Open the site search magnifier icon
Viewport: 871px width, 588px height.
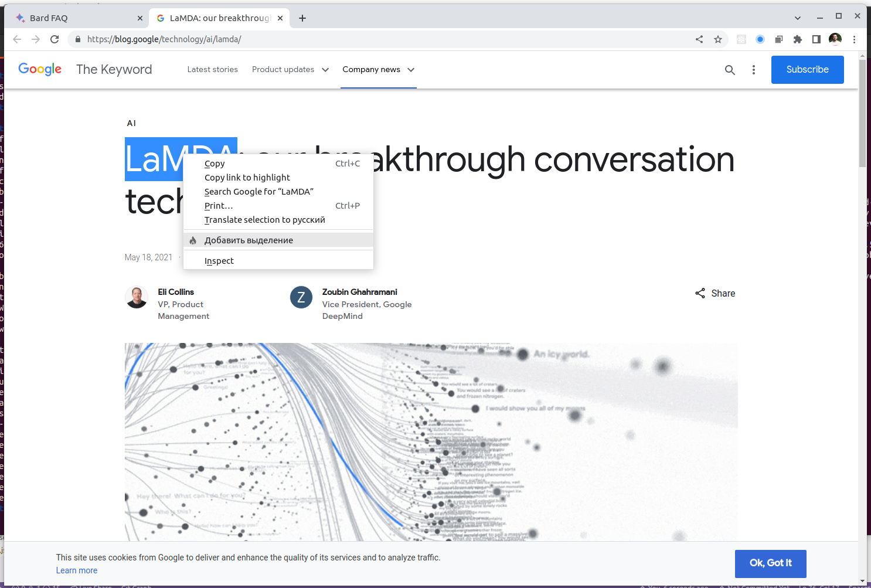[730, 70]
